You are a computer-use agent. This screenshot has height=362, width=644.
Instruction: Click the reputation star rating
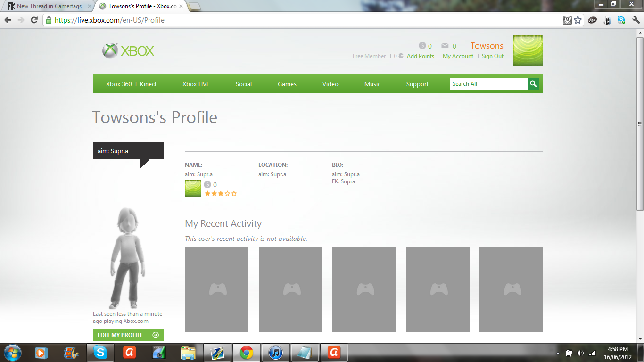tap(221, 193)
